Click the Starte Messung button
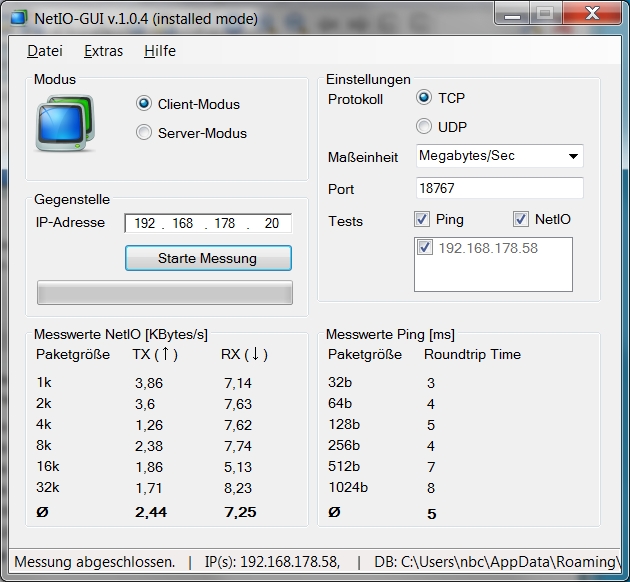630x582 pixels. coord(208,258)
